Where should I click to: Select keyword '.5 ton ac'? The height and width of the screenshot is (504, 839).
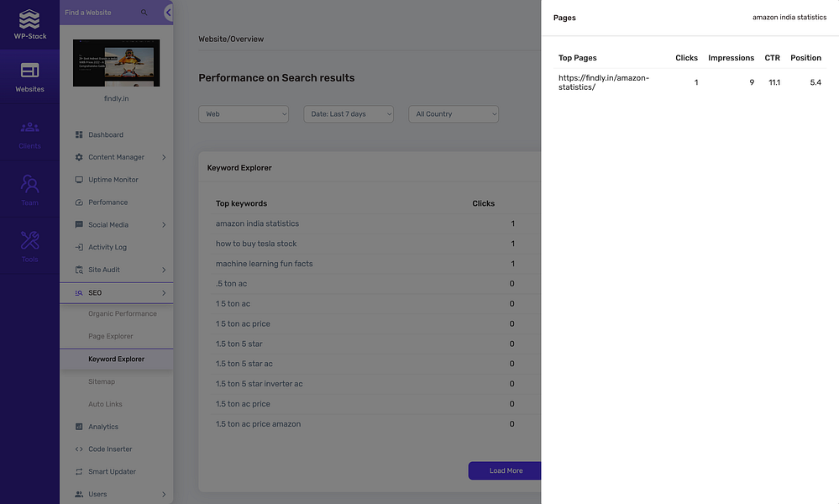[x=231, y=284]
